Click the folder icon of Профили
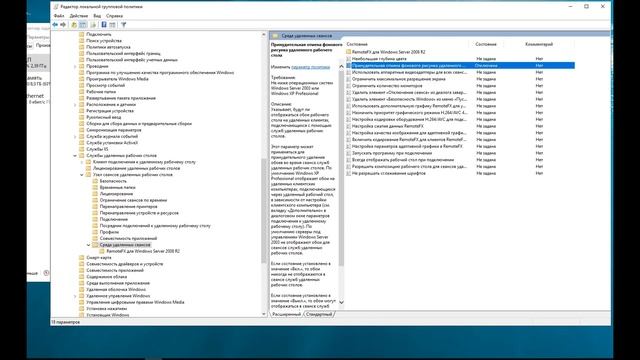The width and height of the screenshot is (640, 360). [x=95, y=232]
